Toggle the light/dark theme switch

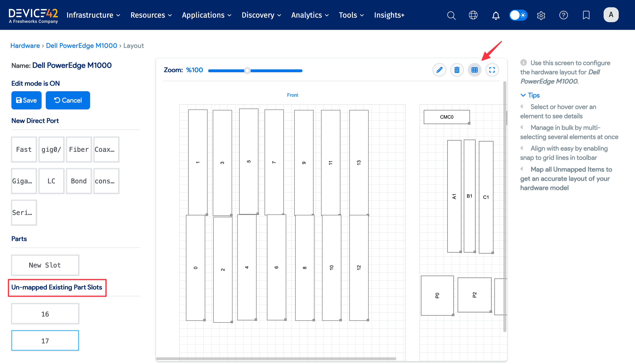tap(518, 15)
